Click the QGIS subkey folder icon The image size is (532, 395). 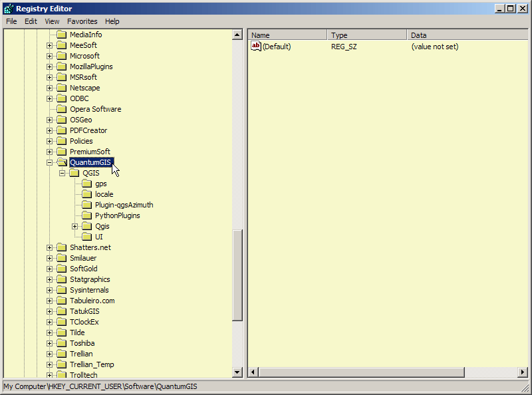[x=74, y=173]
